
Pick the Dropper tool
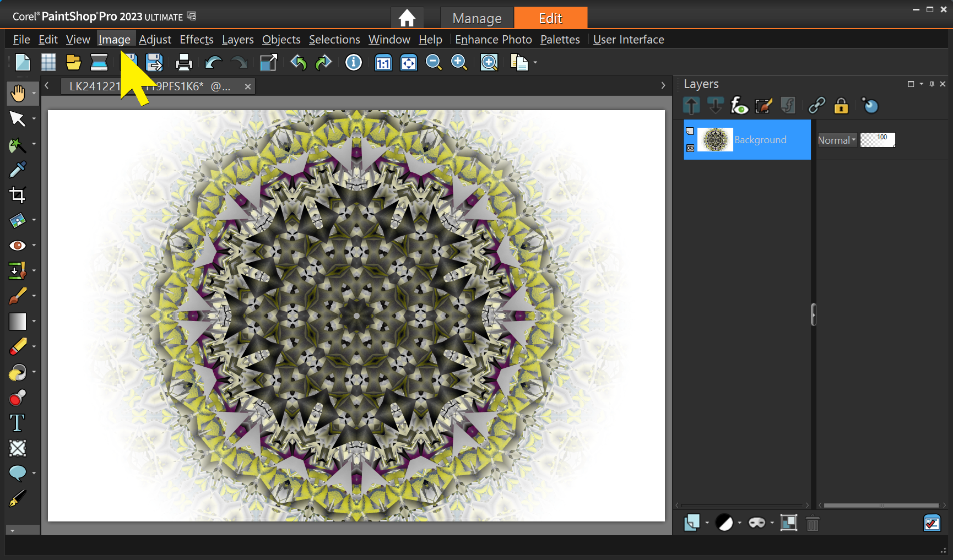click(x=17, y=170)
